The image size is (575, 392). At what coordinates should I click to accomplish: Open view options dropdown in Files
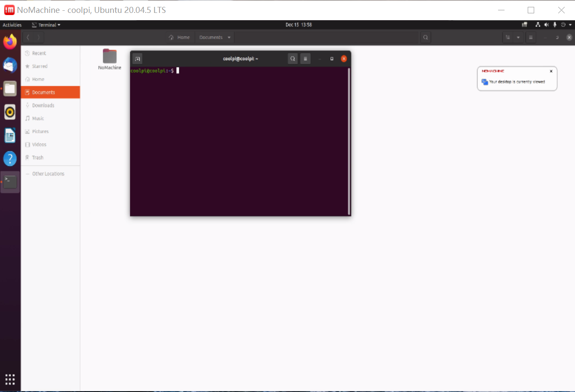[518, 37]
